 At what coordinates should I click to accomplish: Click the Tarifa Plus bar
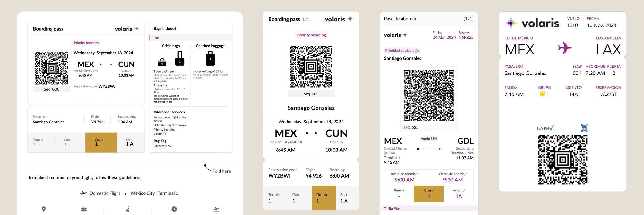pos(429,209)
